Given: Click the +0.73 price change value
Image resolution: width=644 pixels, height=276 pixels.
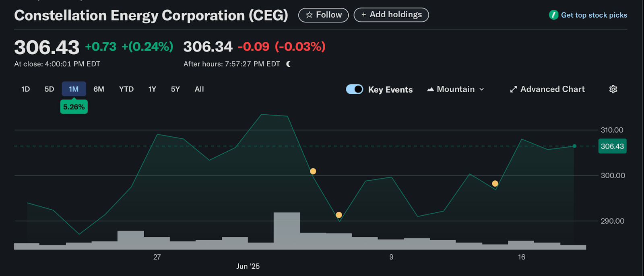Looking at the screenshot, I should tap(101, 47).
